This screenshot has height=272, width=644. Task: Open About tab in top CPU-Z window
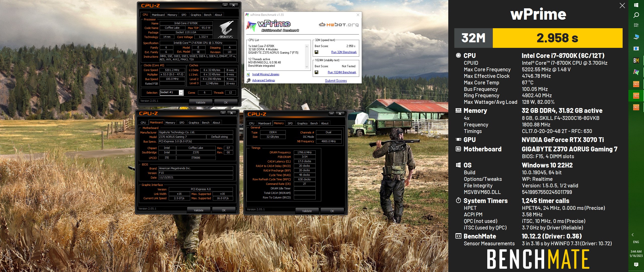click(218, 15)
